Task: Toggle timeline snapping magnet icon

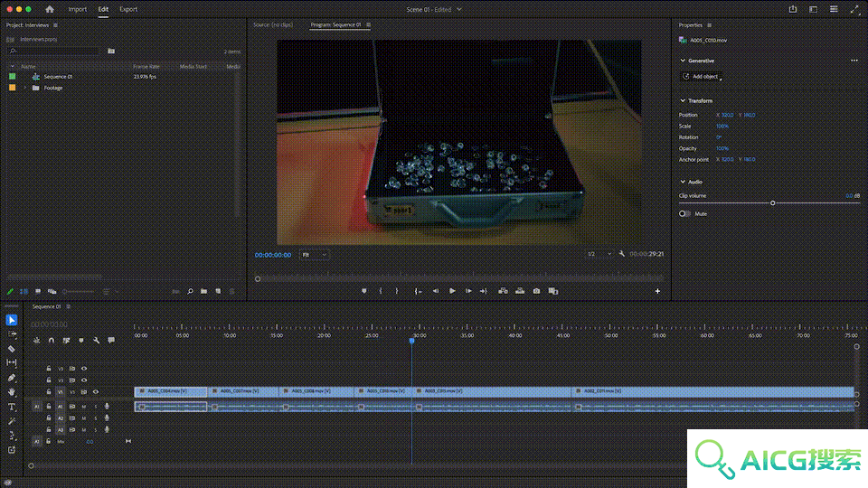Action: 52,341
